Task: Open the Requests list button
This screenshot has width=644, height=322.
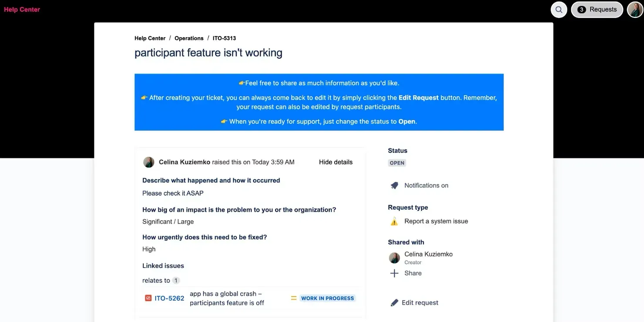Action: (x=597, y=9)
